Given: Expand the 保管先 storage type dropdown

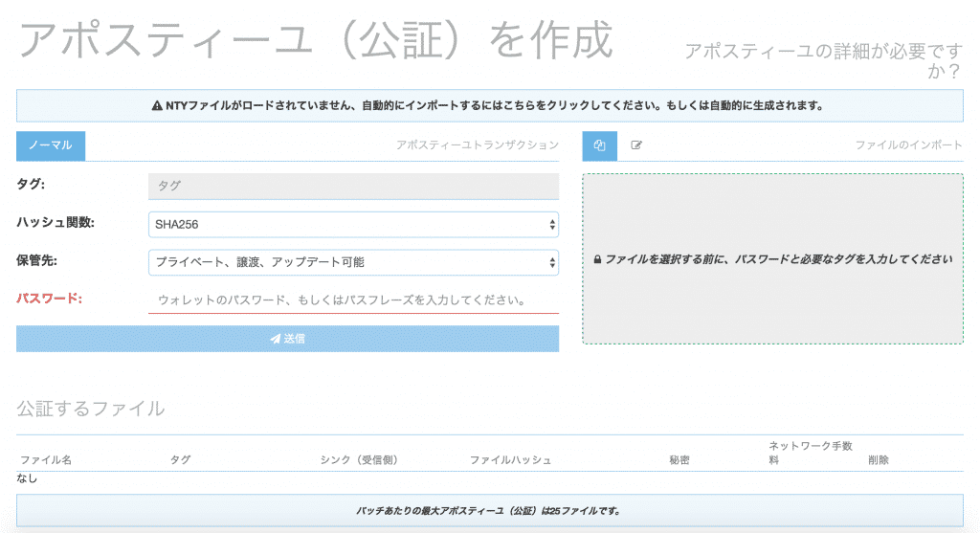Looking at the screenshot, I should point(345,261).
